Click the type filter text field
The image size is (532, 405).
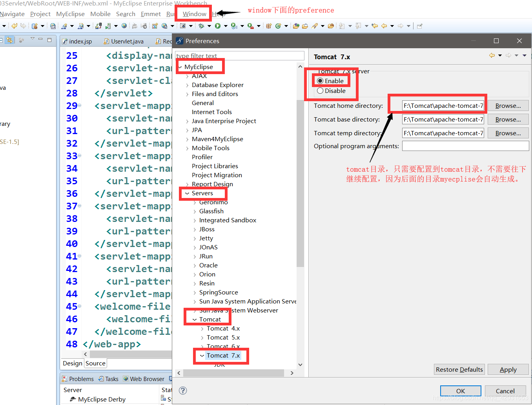(x=240, y=56)
